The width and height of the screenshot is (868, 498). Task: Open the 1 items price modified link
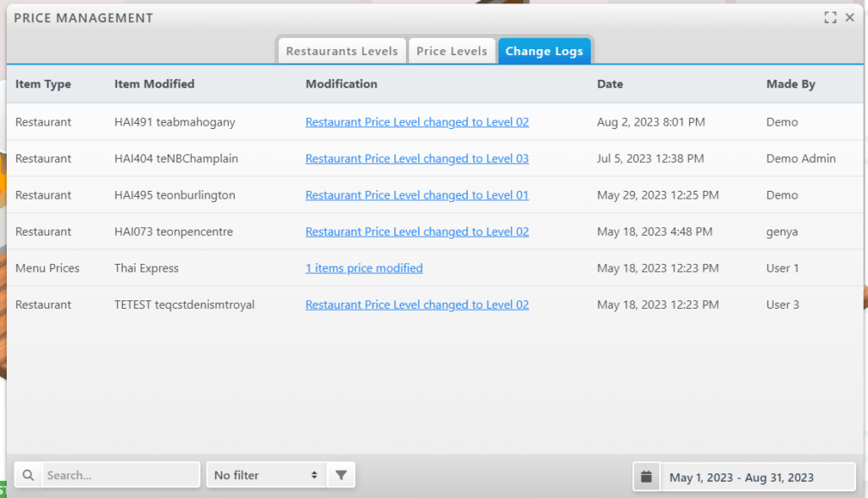coord(364,268)
